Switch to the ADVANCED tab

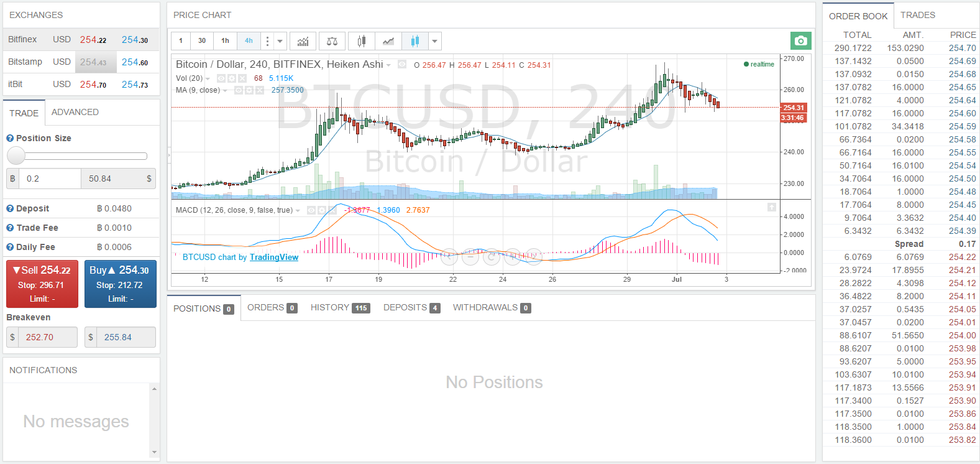click(x=75, y=112)
